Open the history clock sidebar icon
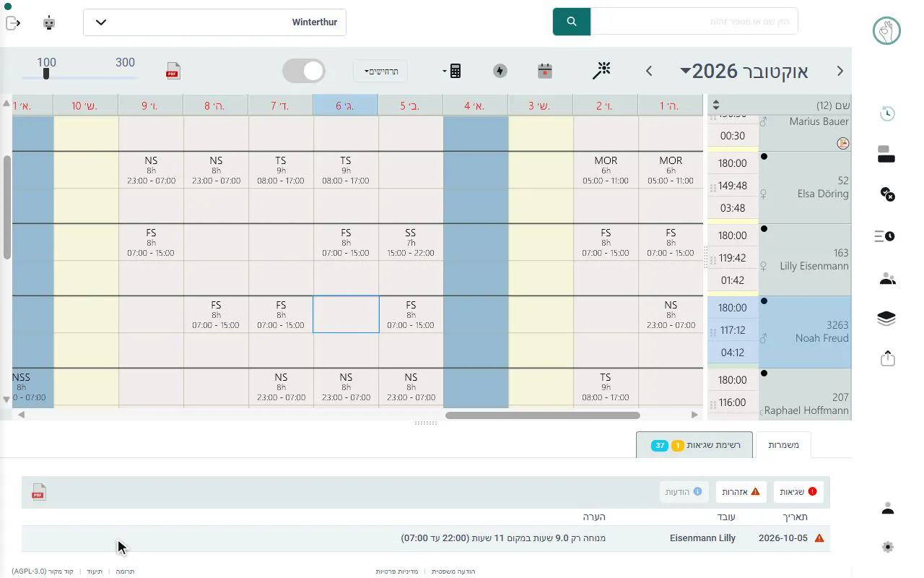924x578 pixels. (x=888, y=113)
